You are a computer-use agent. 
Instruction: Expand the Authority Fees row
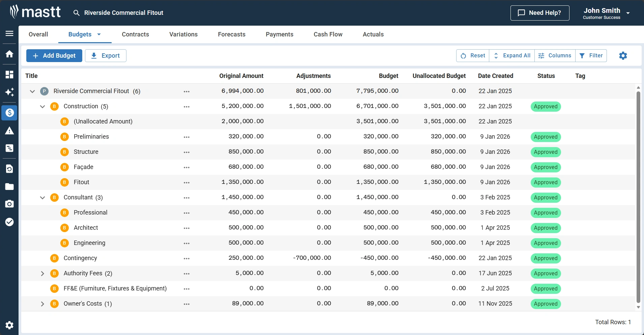tap(42, 273)
